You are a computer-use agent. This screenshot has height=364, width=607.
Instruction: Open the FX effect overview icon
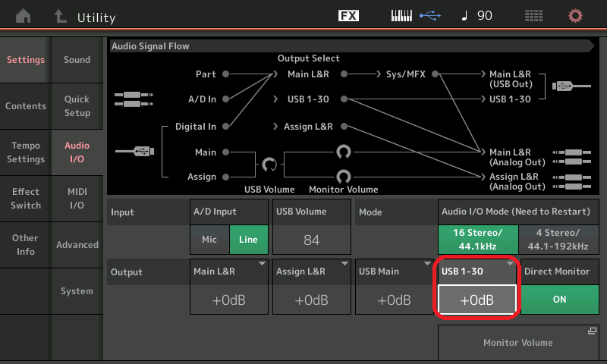pyautogui.click(x=348, y=16)
